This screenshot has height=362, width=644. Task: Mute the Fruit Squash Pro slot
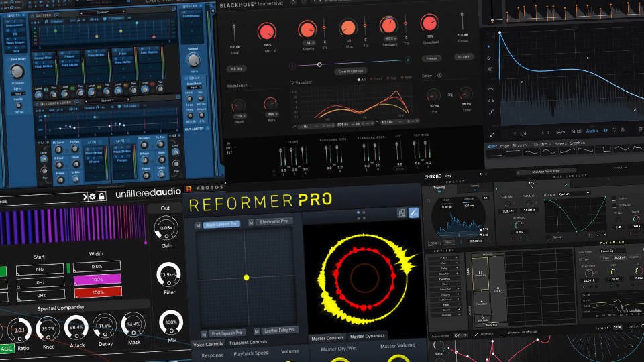point(204,334)
